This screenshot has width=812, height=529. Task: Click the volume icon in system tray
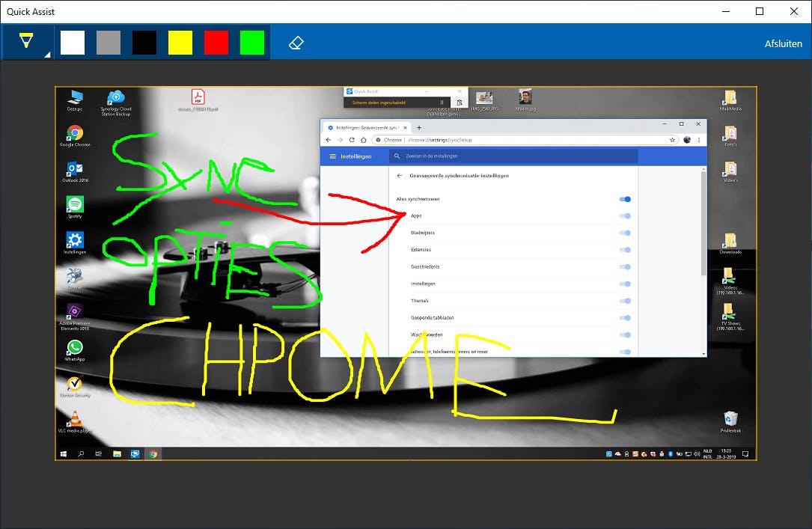(697, 454)
